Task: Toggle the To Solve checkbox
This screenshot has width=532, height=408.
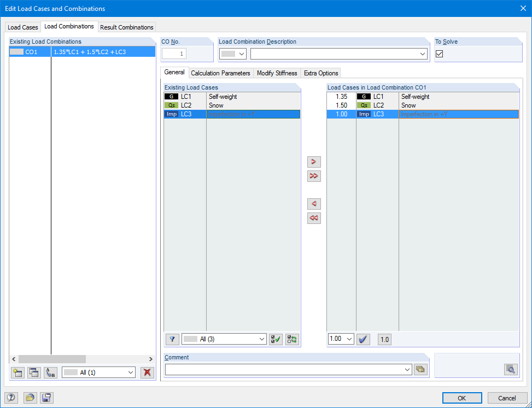Action: pos(439,54)
